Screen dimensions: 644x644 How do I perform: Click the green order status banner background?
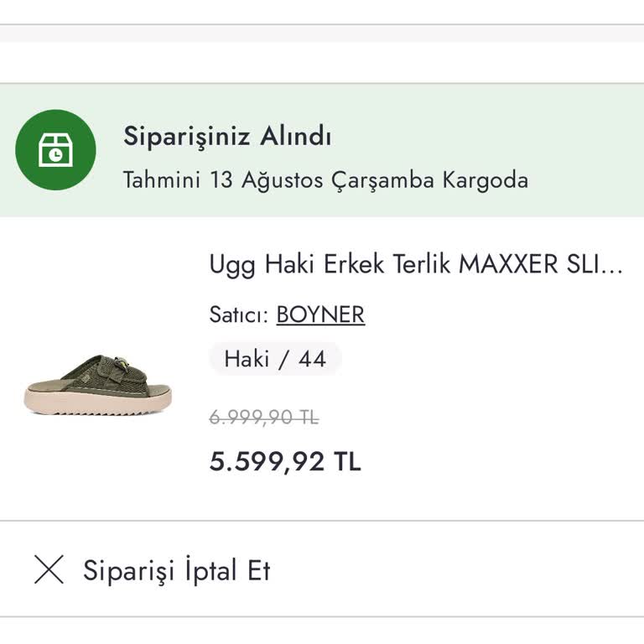tap(587, 151)
